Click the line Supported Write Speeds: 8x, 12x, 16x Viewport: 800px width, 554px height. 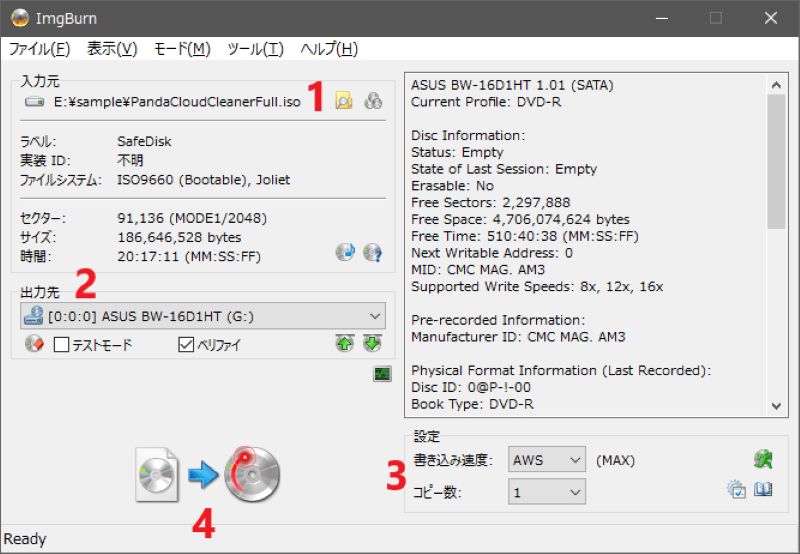[x=537, y=286]
